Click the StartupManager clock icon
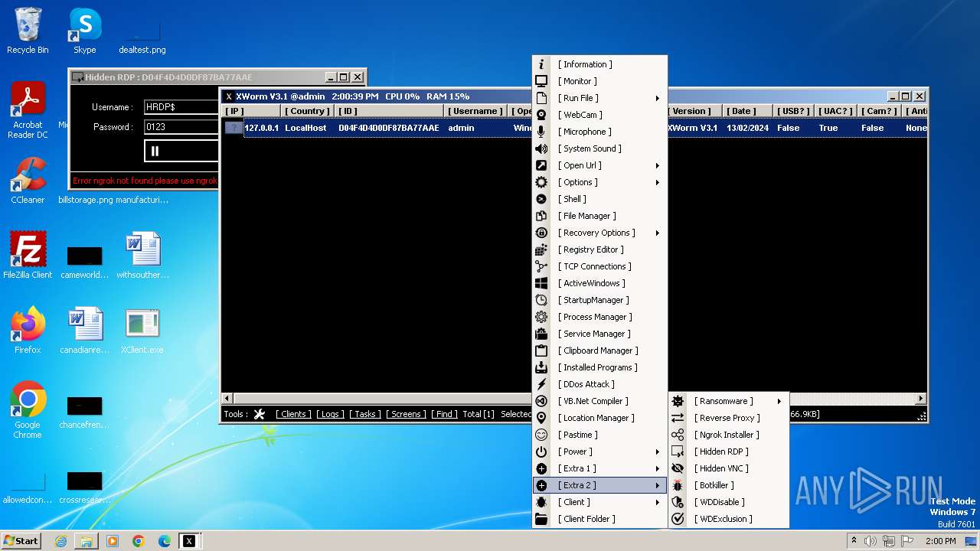The width and height of the screenshot is (980, 551). [541, 300]
